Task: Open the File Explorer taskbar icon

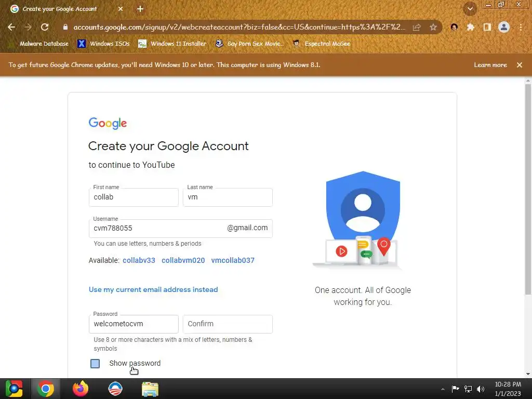Action: click(x=150, y=389)
